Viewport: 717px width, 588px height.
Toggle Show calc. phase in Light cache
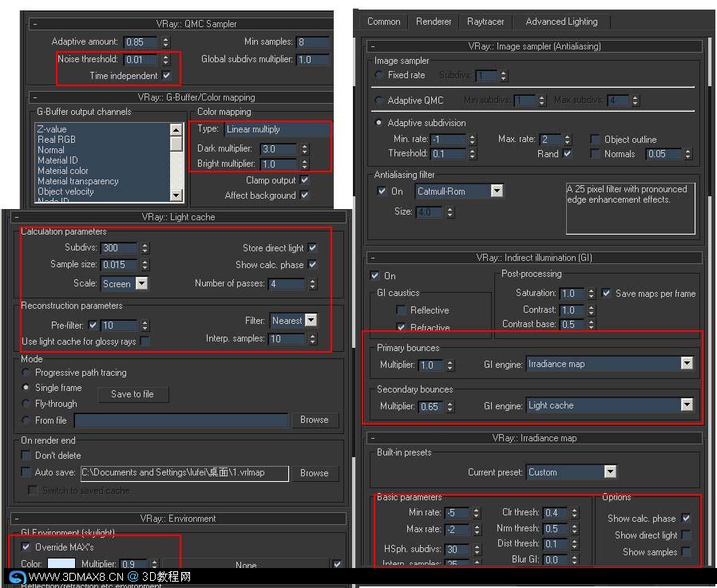(313, 265)
